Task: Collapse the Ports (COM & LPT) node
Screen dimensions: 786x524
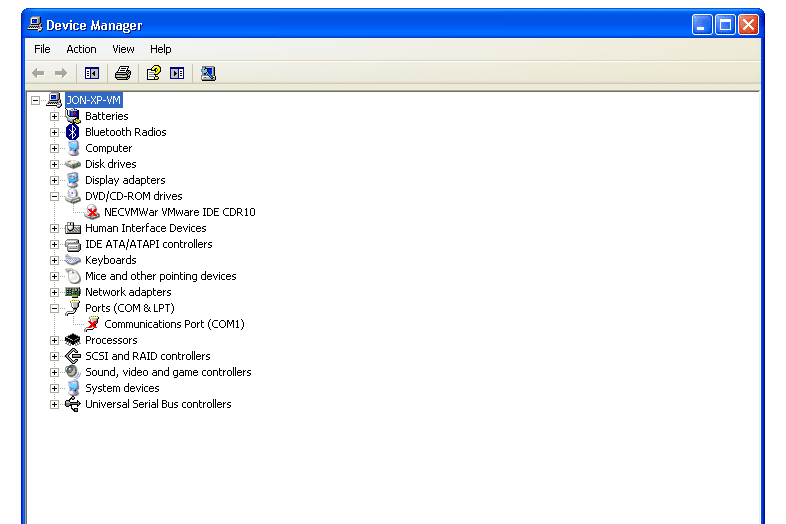Action: coord(54,308)
